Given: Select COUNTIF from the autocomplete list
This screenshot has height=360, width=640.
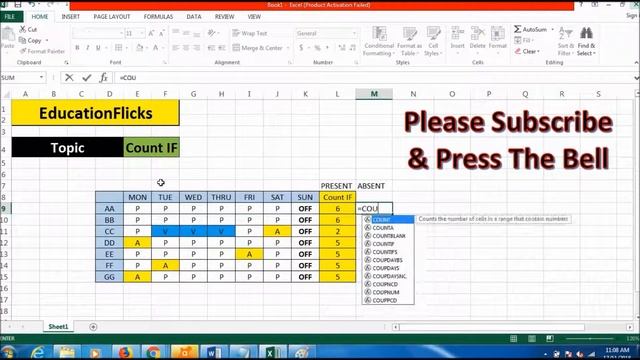Looking at the screenshot, I should pyautogui.click(x=388, y=244).
